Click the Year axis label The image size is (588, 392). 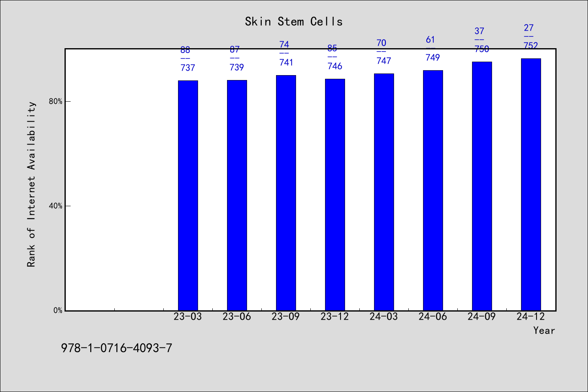click(544, 330)
